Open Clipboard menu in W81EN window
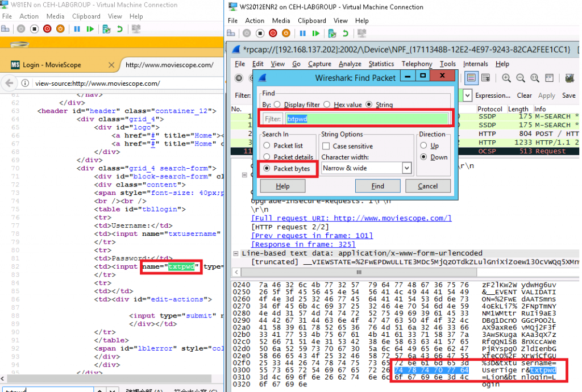 coord(86,16)
